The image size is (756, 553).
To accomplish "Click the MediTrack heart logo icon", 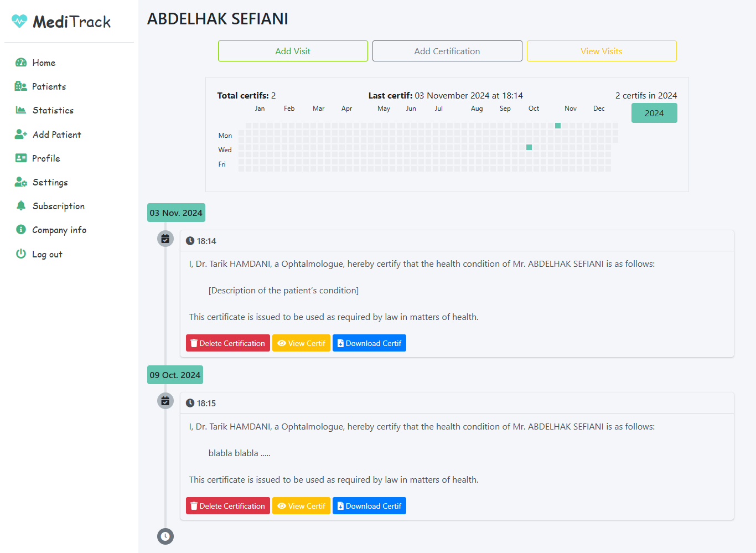I will [19, 21].
